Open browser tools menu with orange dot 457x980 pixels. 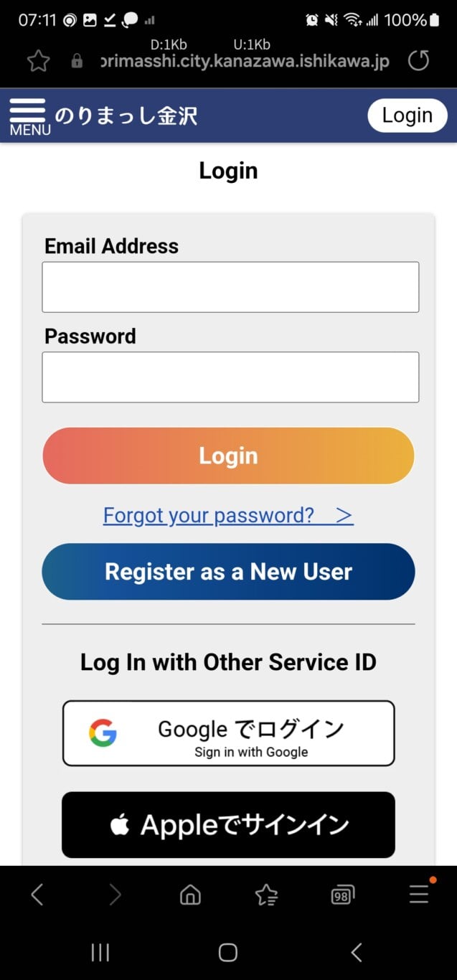419,893
